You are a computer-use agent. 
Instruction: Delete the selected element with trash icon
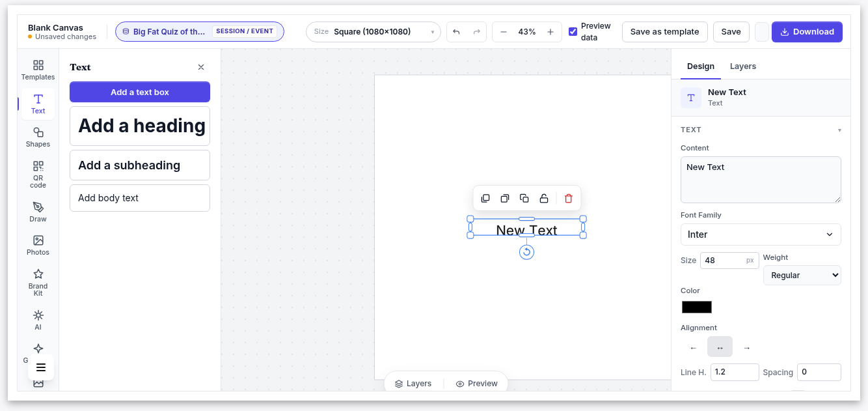coord(569,199)
